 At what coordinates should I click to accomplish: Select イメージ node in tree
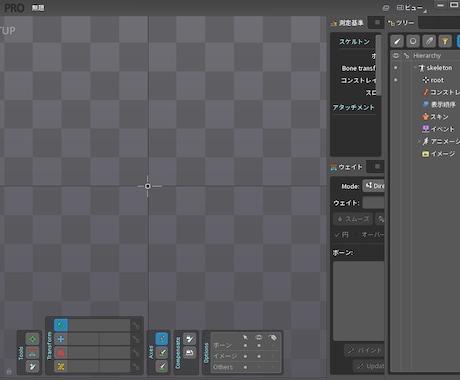438,154
